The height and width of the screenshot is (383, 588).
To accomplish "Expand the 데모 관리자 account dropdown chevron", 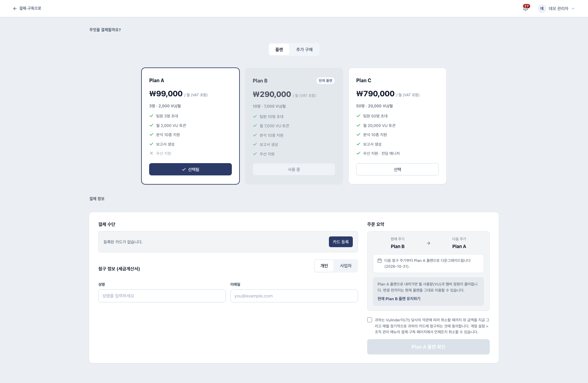I will [x=573, y=9].
